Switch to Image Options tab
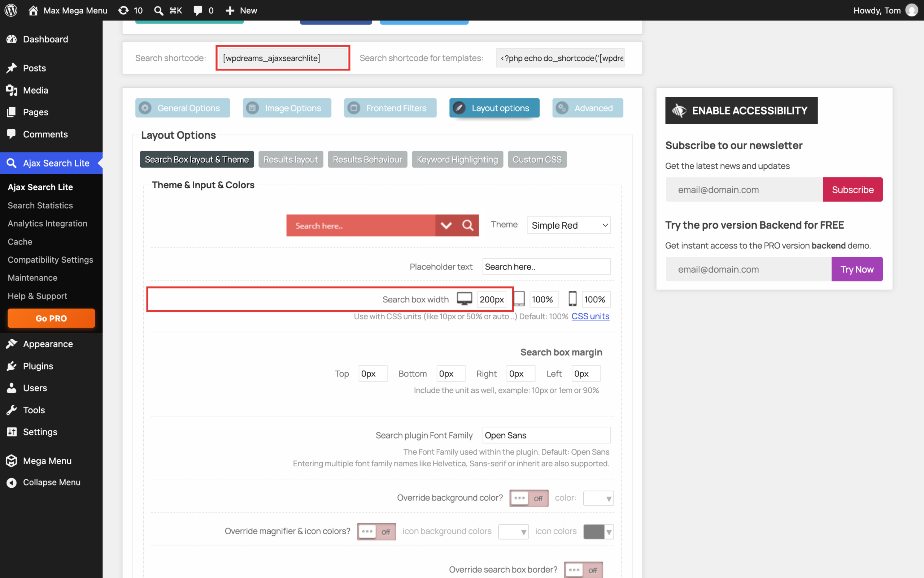 coord(287,108)
